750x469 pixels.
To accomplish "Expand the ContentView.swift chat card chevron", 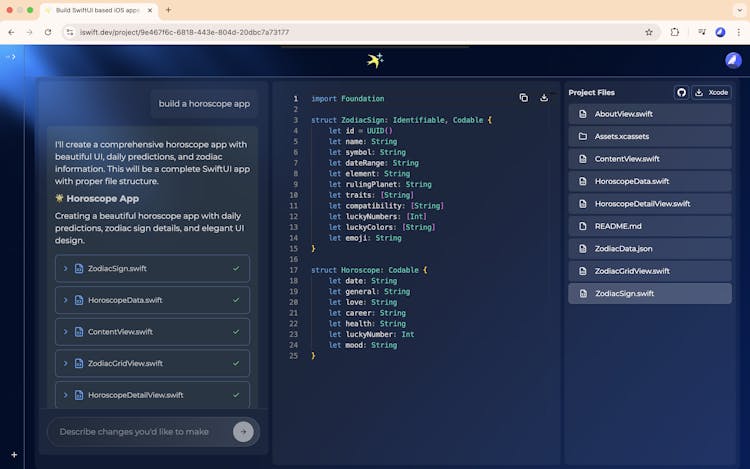I will point(66,332).
